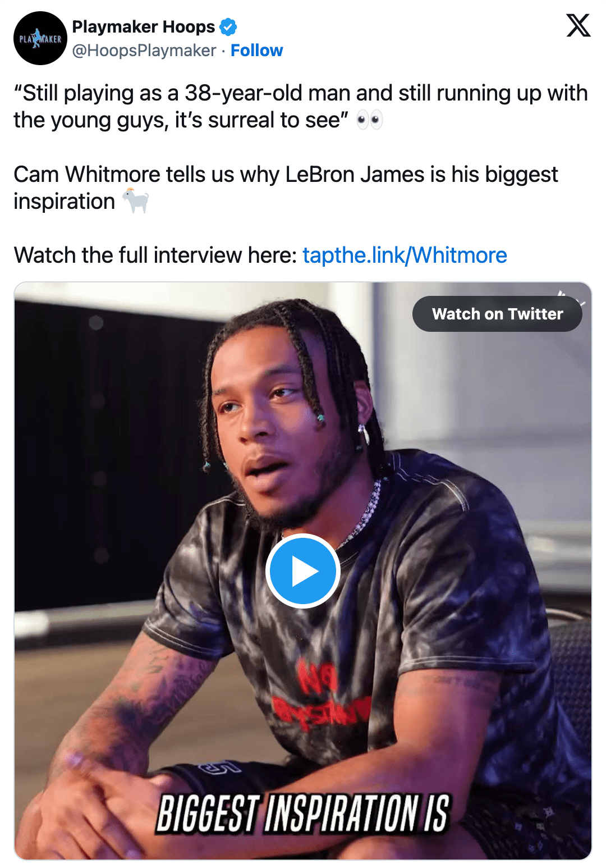
Task: Click the Watch on Twitter button
Action: [497, 314]
